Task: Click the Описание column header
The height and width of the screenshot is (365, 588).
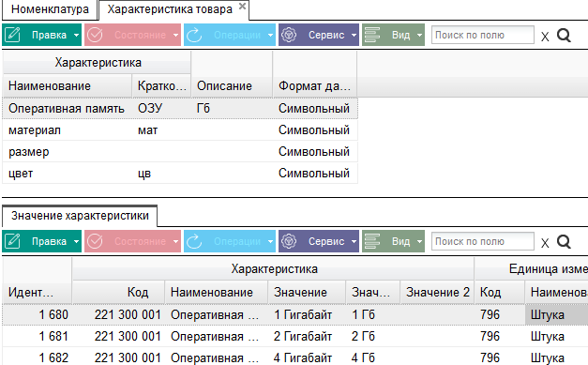Action: tap(232, 86)
